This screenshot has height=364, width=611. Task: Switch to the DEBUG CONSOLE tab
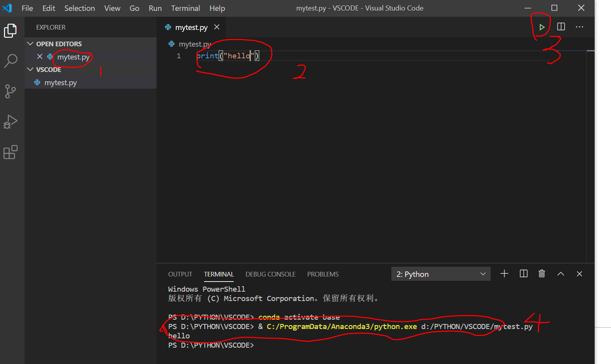coord(271,274)
